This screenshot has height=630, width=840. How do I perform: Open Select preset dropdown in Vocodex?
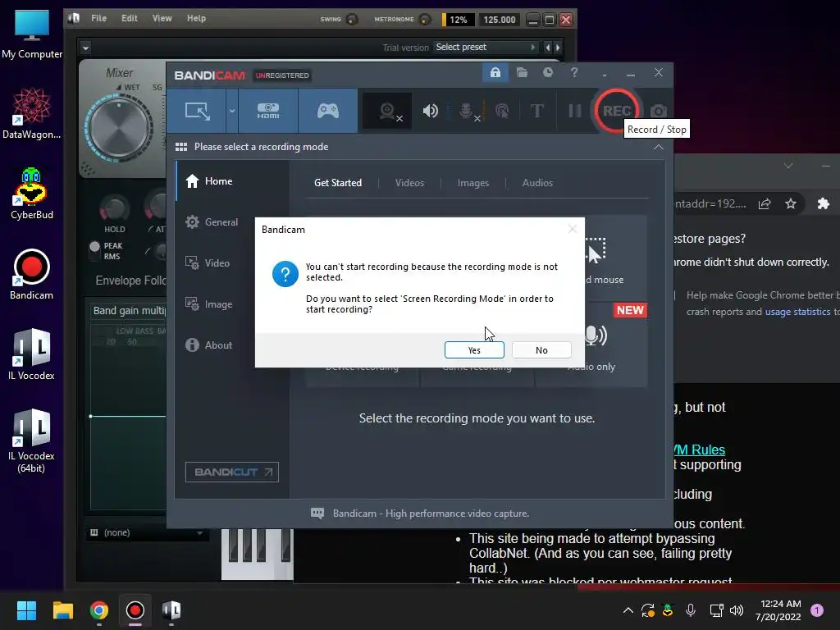pyautogui.click(x=486, y=47)
